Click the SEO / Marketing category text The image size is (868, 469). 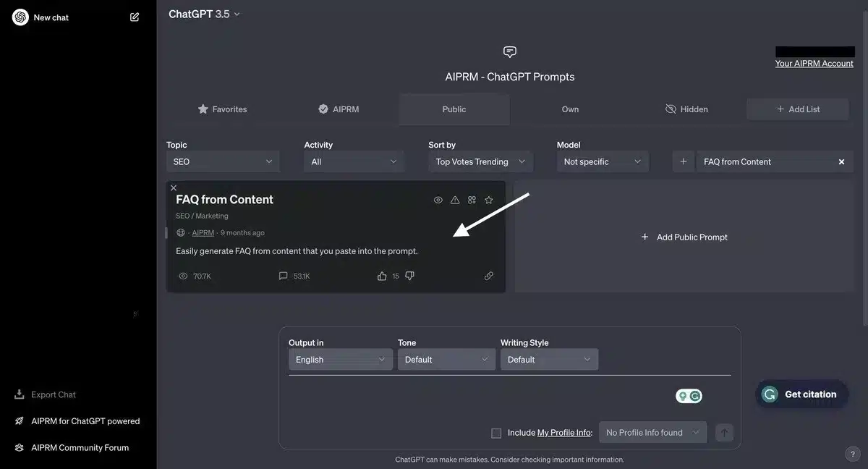click(x=202, y=216)
